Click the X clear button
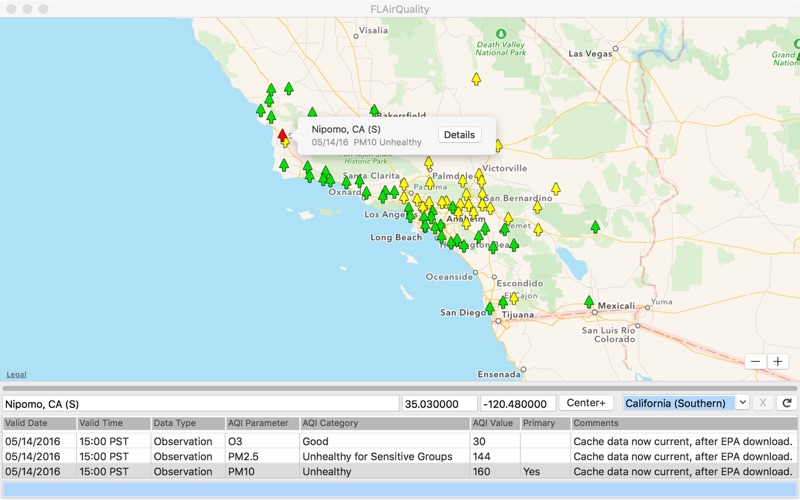This screenshot has height=500, width=800. (x=763, y=403)
